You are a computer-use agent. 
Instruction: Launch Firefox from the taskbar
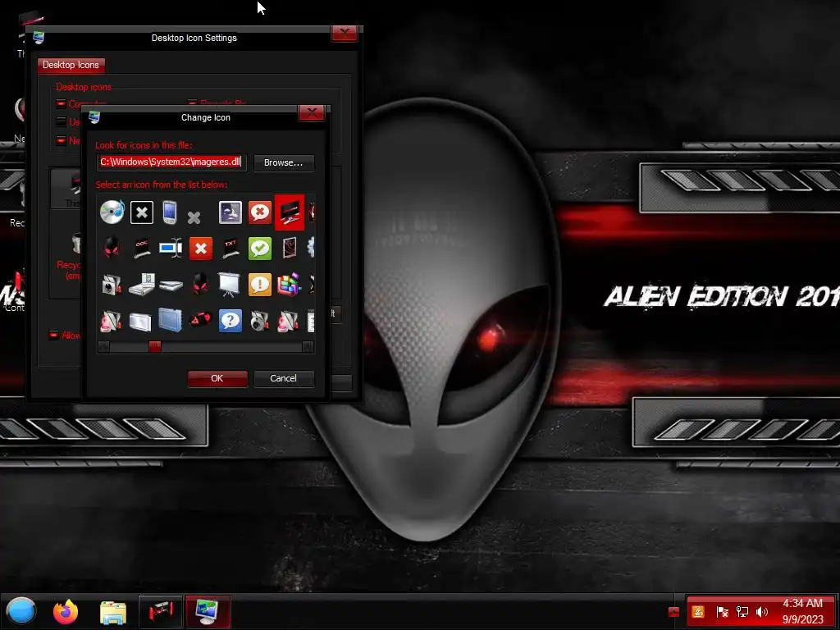point(66,612)
